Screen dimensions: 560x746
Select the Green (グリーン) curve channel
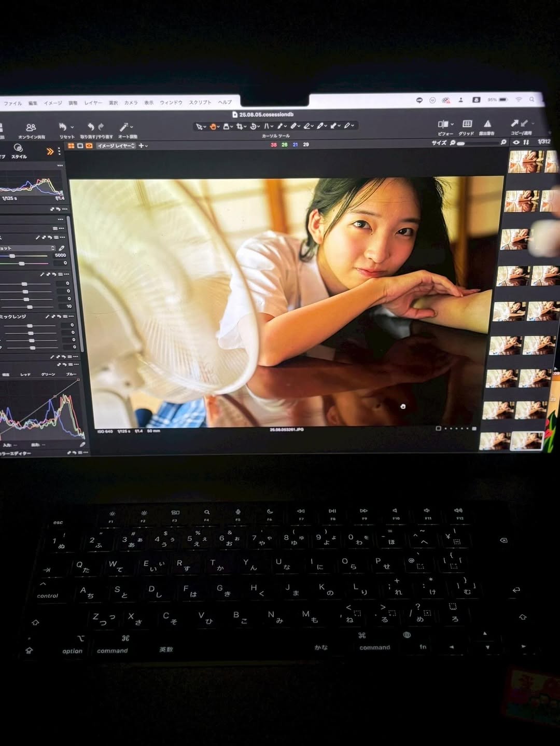click(x=48, y=374)
